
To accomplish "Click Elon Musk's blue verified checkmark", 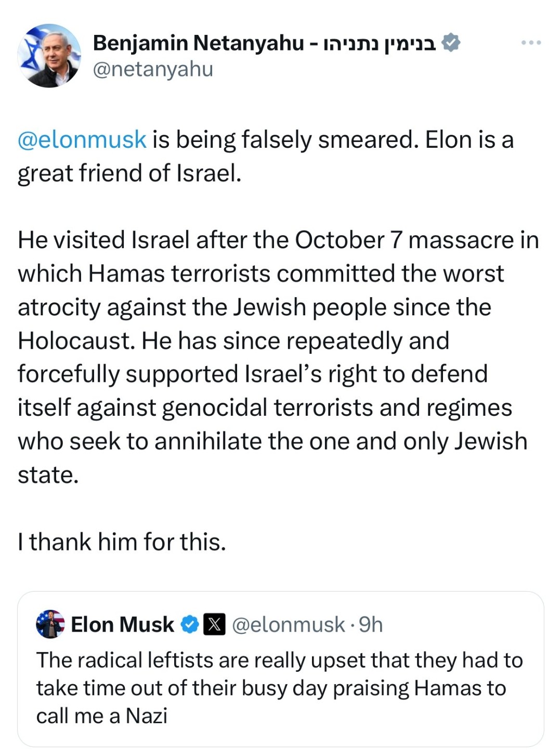I will 190,624.
